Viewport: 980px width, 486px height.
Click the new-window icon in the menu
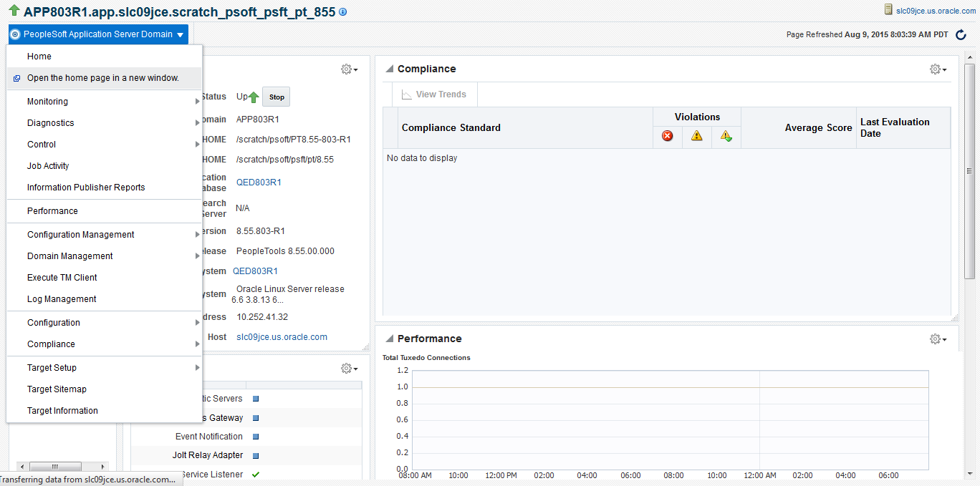(x=17, y=79)
